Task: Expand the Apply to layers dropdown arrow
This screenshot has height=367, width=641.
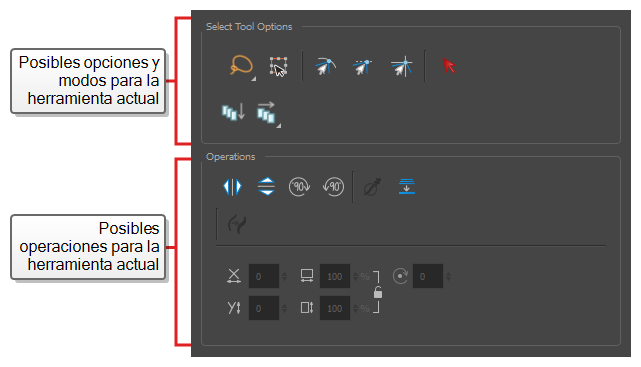Action: coord(279,126)
